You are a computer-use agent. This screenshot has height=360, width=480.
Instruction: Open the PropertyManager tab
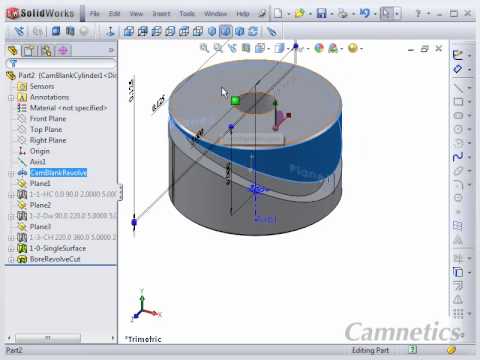29,51
